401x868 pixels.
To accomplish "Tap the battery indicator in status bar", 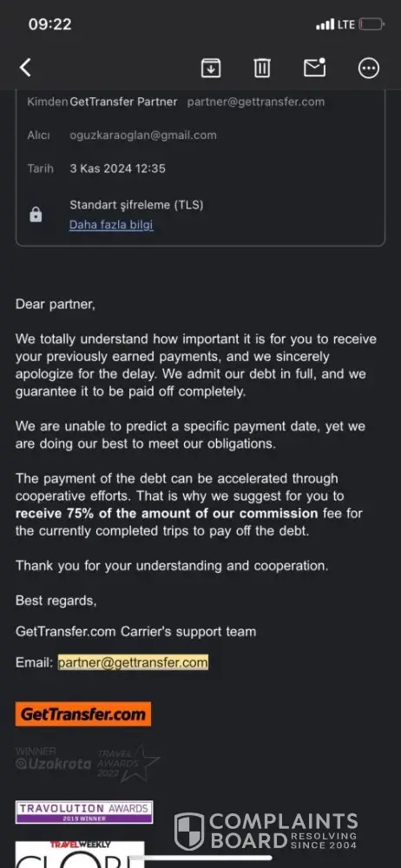I will (371, 24).
